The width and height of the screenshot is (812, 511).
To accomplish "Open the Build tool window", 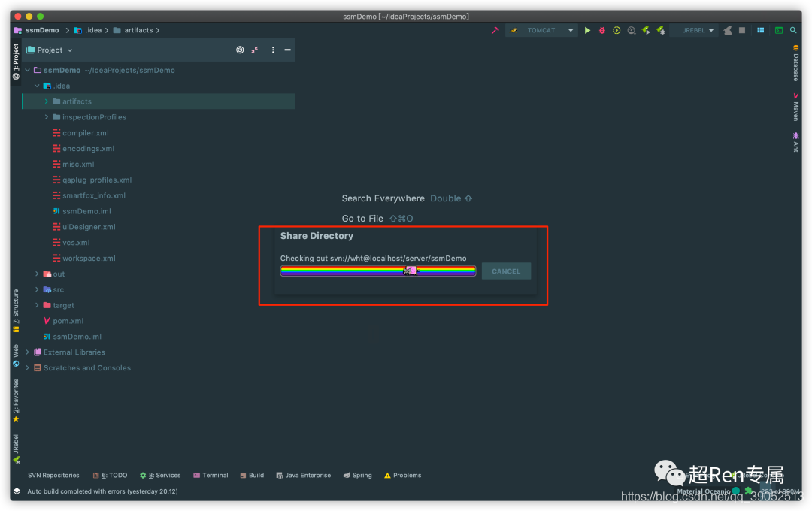I will point(252,476).
